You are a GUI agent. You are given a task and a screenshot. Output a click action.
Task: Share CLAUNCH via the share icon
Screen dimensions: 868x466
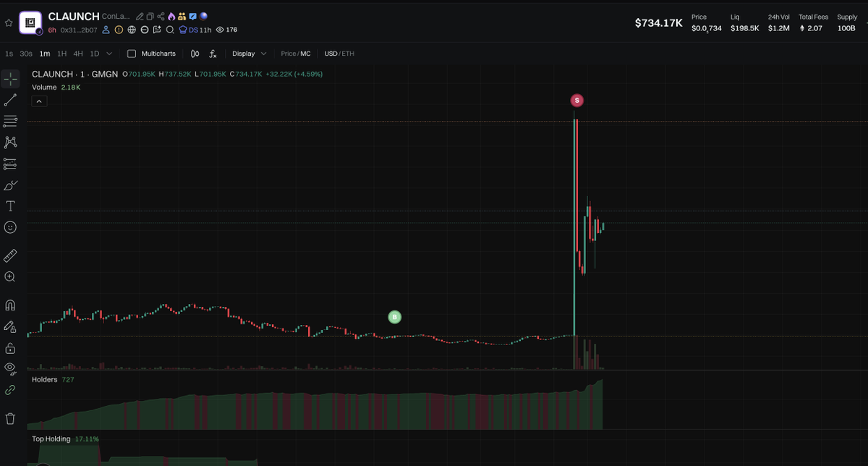tap(161, 16)
